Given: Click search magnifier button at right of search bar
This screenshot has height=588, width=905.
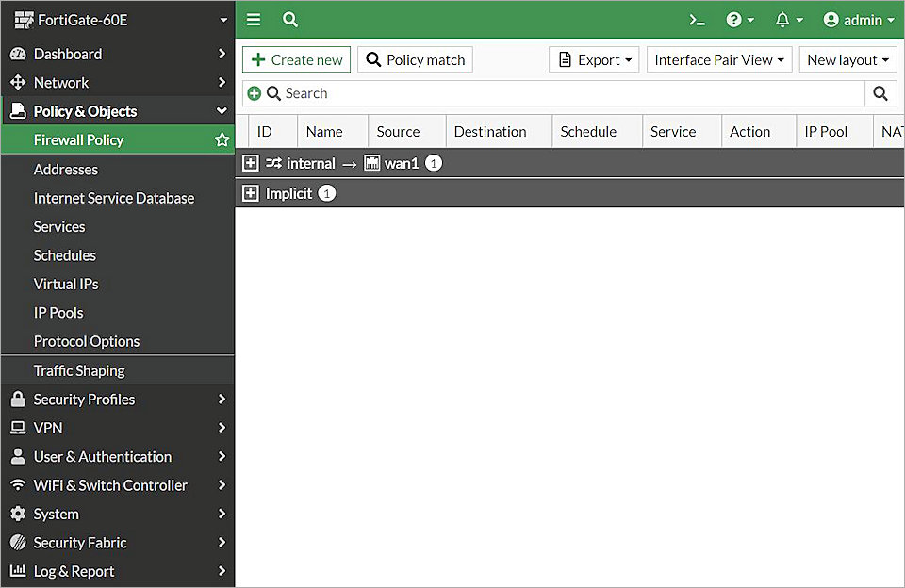Looking at the screenshot, I should [880, 93].
